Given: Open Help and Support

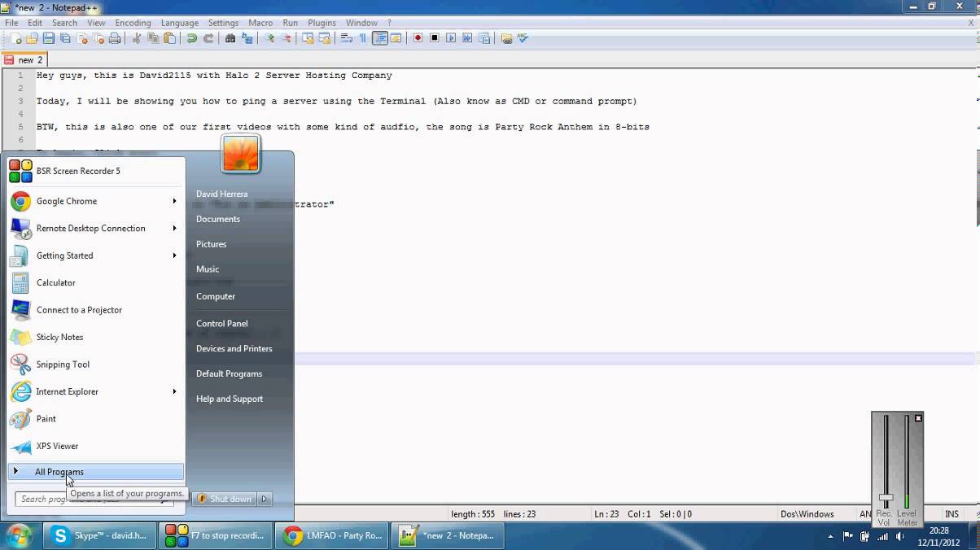Looking at the screenshot, I should (230, 399).
